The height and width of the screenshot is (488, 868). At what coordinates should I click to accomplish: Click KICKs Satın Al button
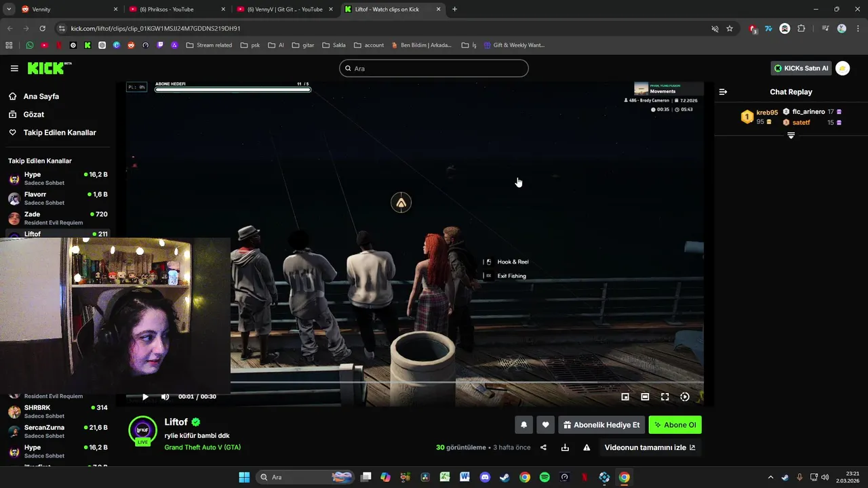pos(802,68)
